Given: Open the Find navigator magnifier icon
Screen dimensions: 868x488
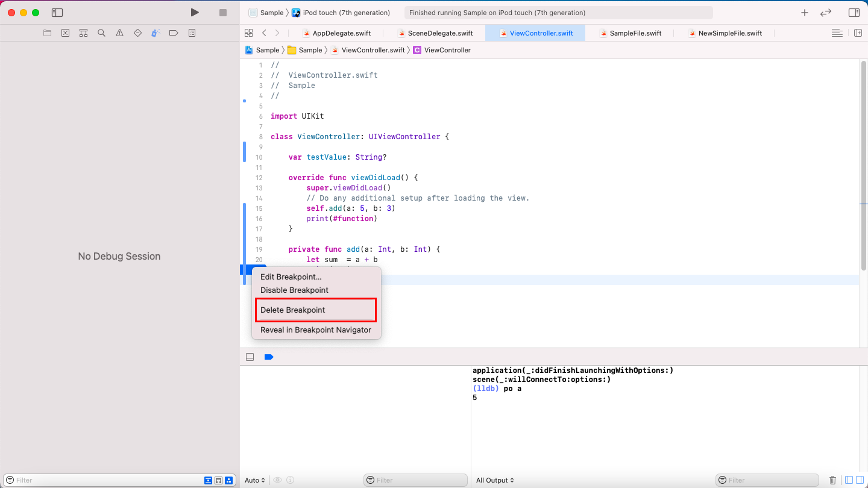Looking at the screenshot, I should click(101, 33).
